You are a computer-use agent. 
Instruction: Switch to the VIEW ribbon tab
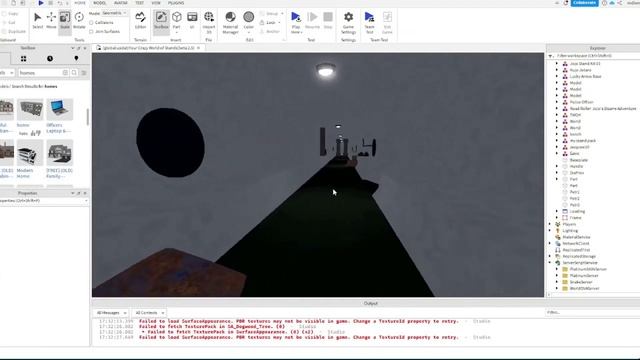(156, 3)
